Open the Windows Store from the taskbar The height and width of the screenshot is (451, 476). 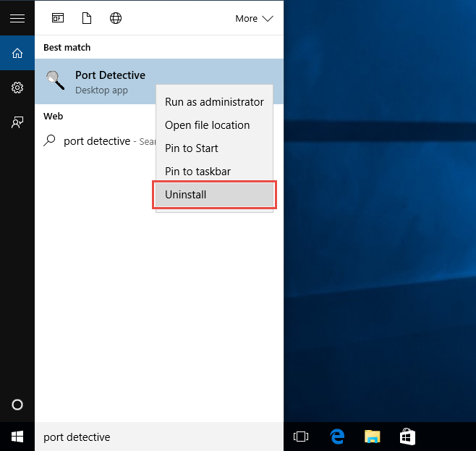pyautogui.click(x=407, y=437)
